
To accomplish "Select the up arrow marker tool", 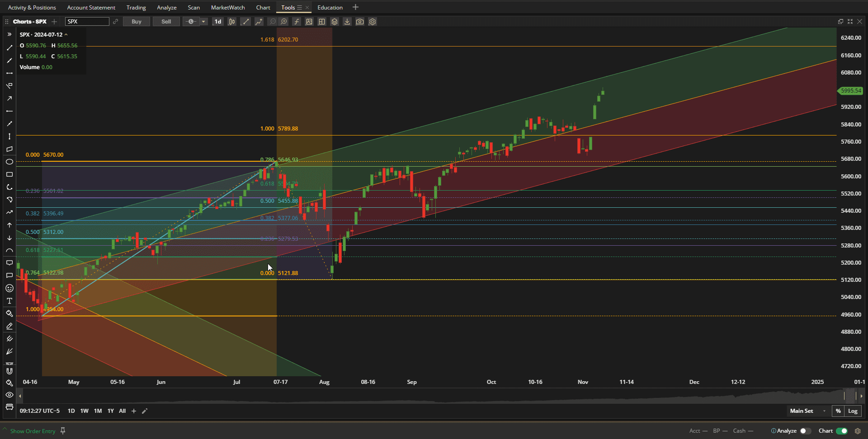I will click(x=9, y=224).
